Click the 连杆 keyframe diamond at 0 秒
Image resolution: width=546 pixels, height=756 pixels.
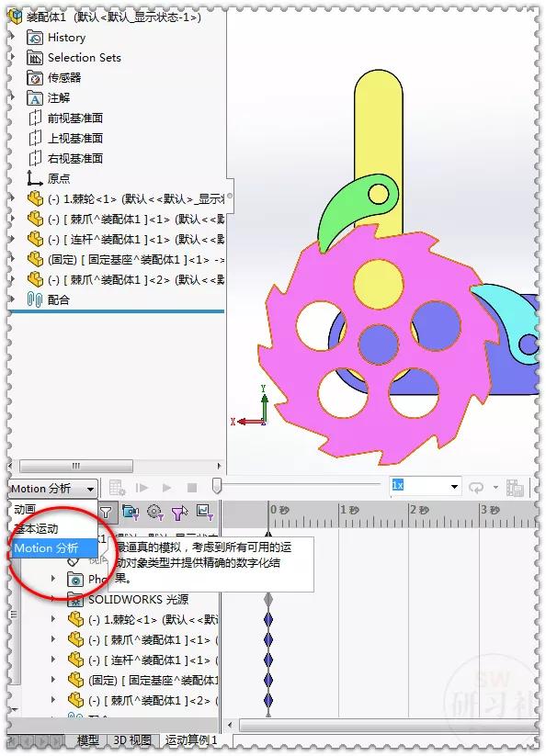coord(268,660)
